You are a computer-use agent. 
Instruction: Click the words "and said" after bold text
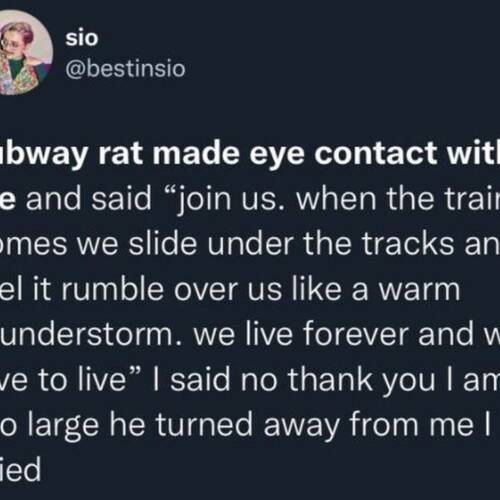point(89,199)
